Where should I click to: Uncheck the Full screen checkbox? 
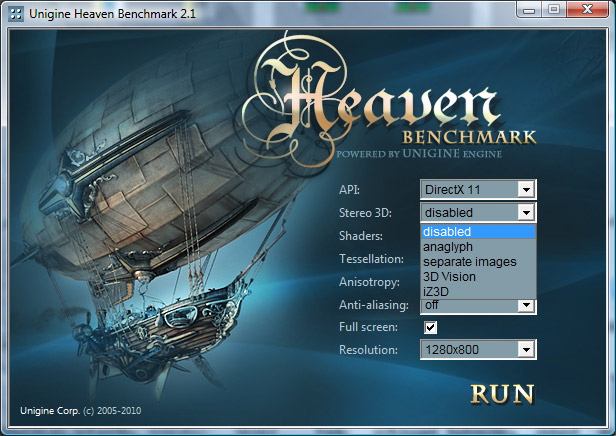pyautogui.click(x=430, y=327)
